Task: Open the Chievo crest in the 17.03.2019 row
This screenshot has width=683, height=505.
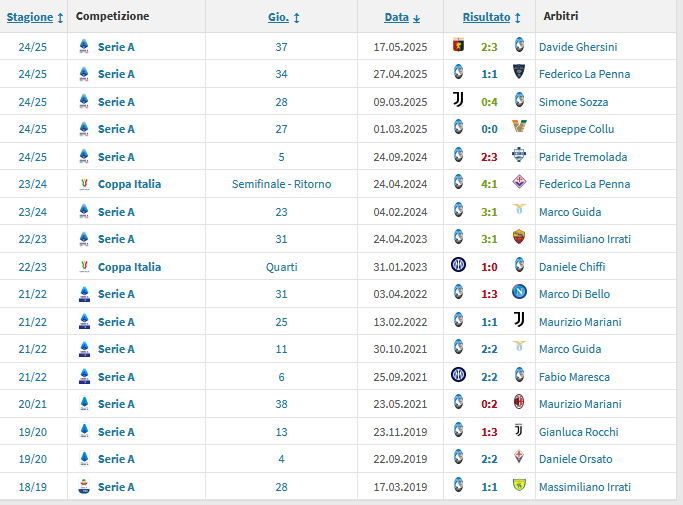Action: [519, 486]
